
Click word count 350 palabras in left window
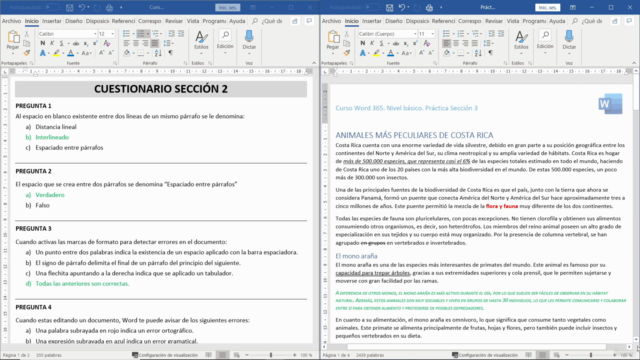(x=49, y=355)
